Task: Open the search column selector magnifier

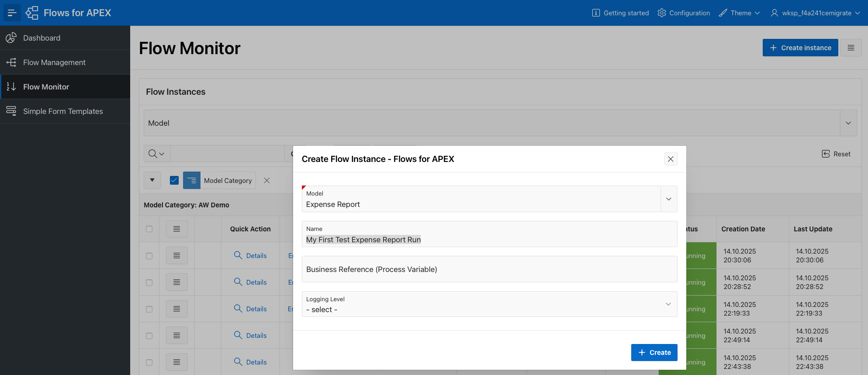Action: point(156,154)
